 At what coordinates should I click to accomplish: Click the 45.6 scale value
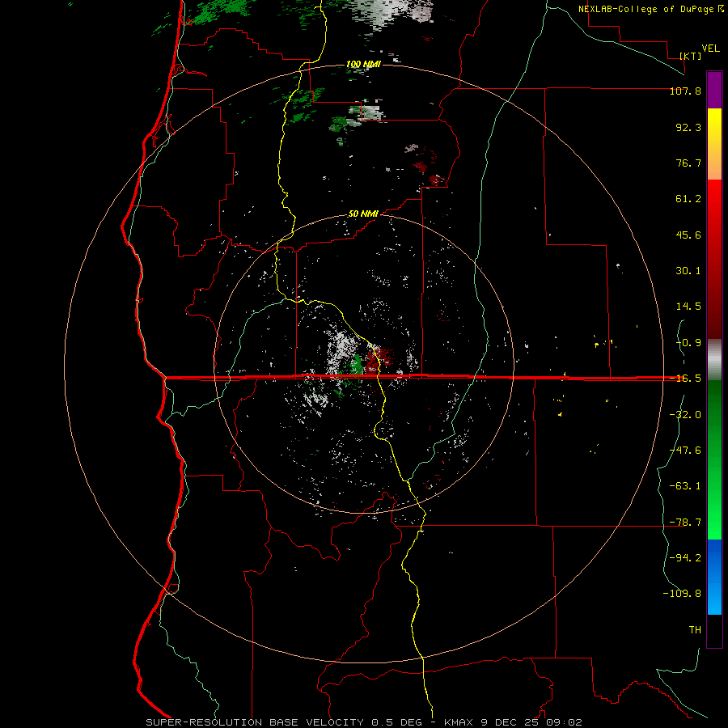point(688,235)
